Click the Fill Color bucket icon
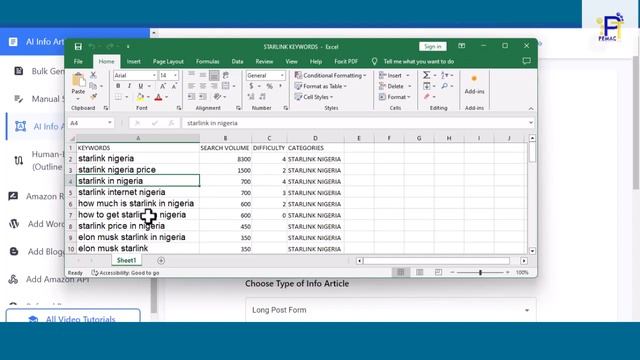The image size is (640, 360). [140, 97]
